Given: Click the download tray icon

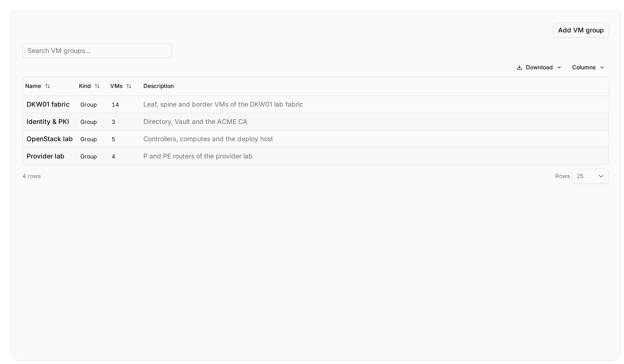Looking at the screenshot, I should pos(519,68).
